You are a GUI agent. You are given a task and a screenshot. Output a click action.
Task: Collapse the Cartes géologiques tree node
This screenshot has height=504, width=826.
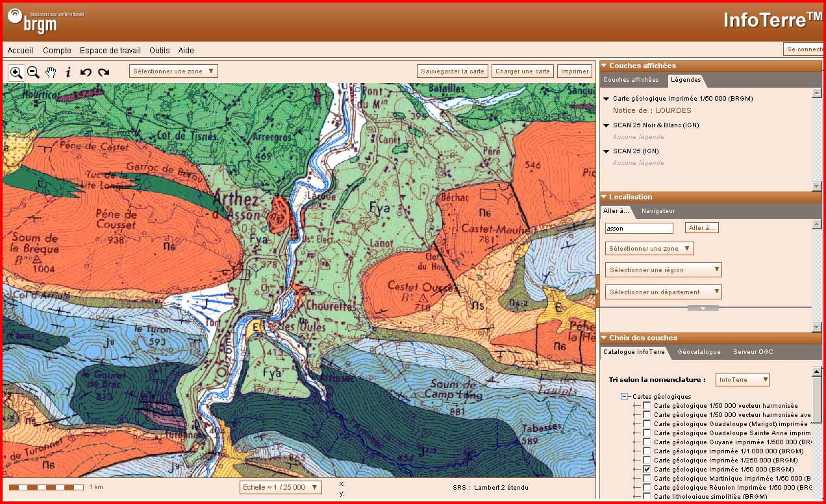[x=625, y=396]
